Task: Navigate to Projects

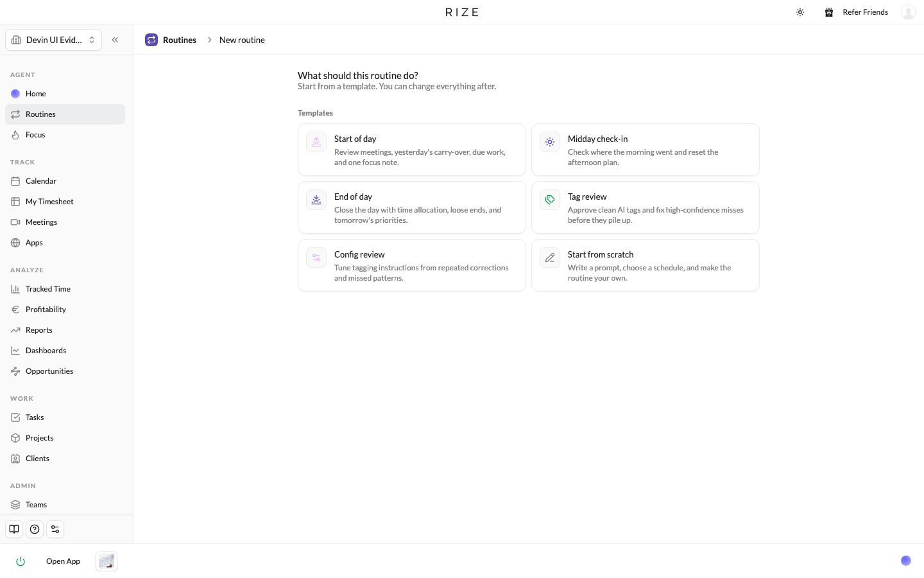Action: click(65, 438)
